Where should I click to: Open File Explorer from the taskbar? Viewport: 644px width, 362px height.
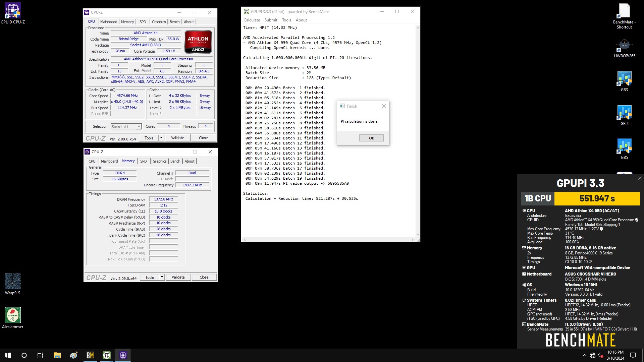pos(57,355)
